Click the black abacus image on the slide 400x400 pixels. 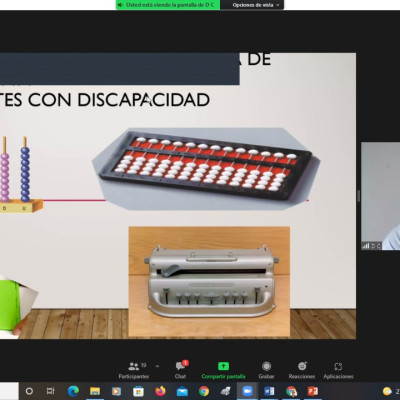click(206, 169)
